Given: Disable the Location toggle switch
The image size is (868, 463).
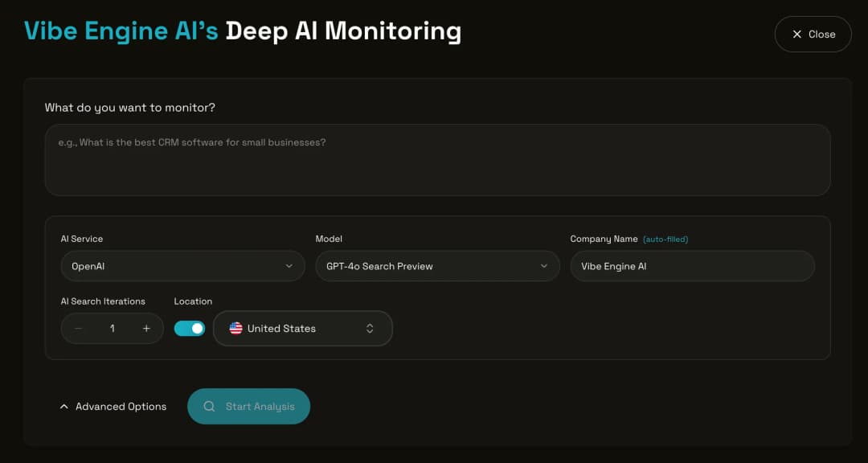Looking at the screenshot, I should (x=190, y=328).
